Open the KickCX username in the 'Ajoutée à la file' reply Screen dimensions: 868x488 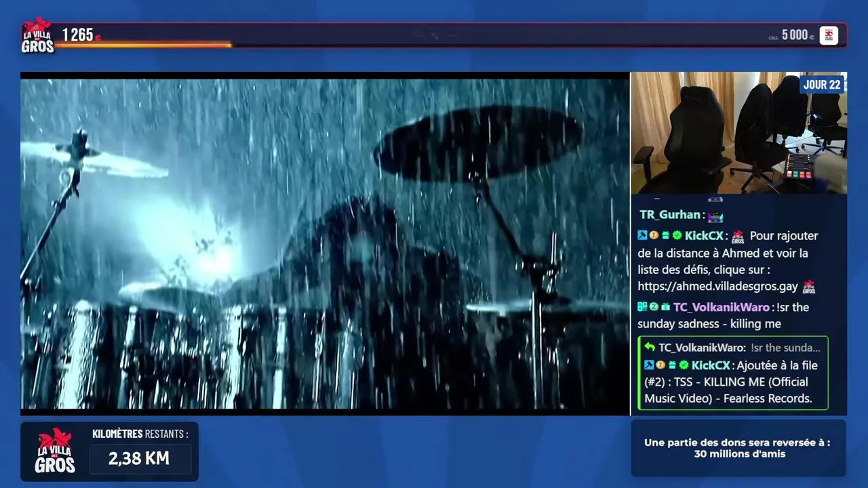[711, 365]
